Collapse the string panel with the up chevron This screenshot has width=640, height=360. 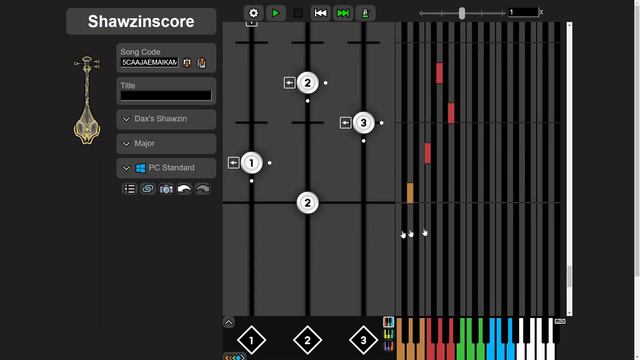[229, 322]
